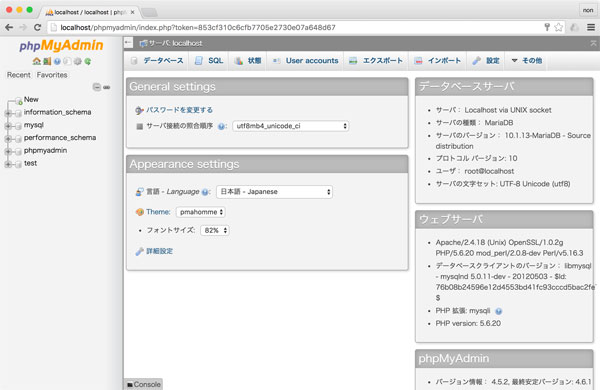Switch to the SQL tab

pyautogui.click(x=209, y=60)
